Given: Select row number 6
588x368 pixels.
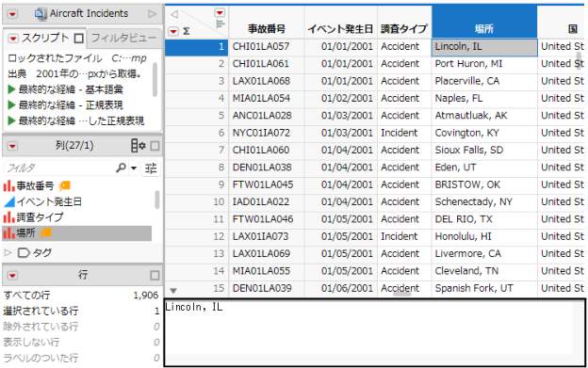Looking at the screenshot, I should coord(197,133).
